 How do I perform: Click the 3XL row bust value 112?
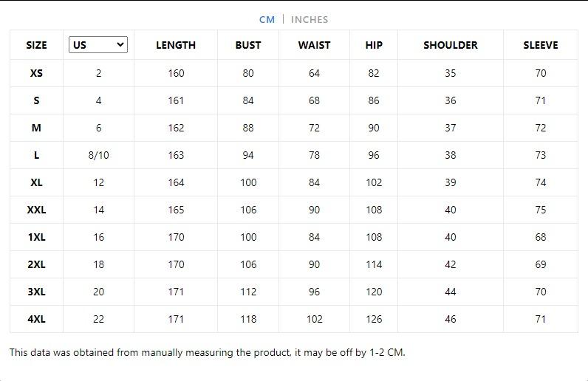pos(248,292)
